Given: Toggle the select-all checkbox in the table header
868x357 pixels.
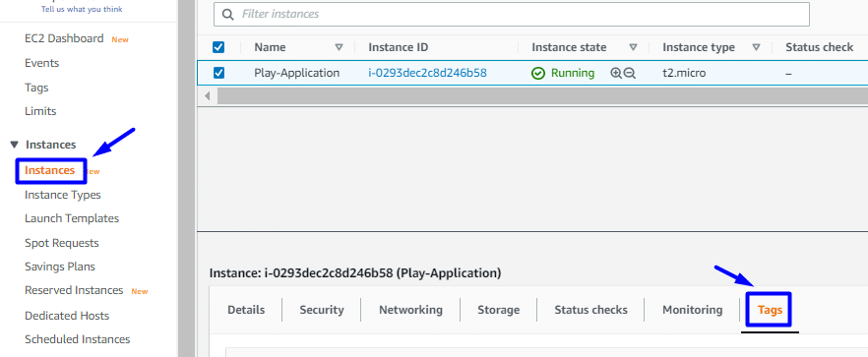Looking at the screenshot, I should coord(218,47).
